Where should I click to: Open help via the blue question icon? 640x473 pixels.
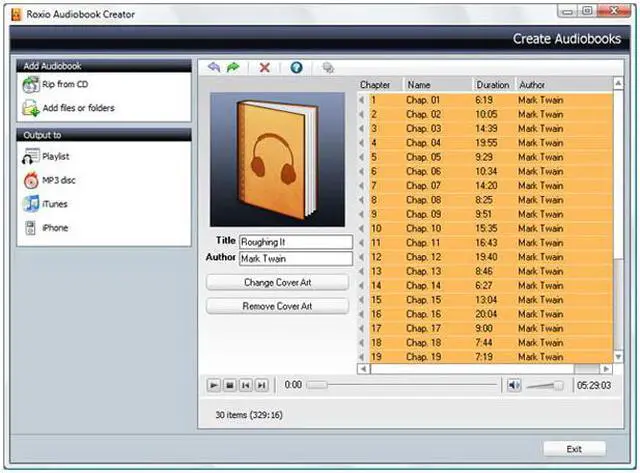296,67
